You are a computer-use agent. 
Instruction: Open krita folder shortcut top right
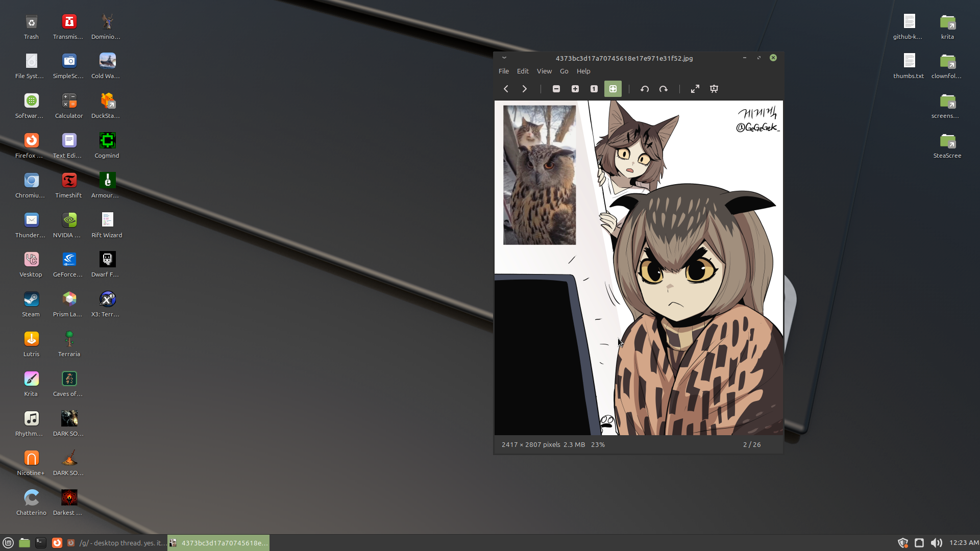[x=947, y=27]
